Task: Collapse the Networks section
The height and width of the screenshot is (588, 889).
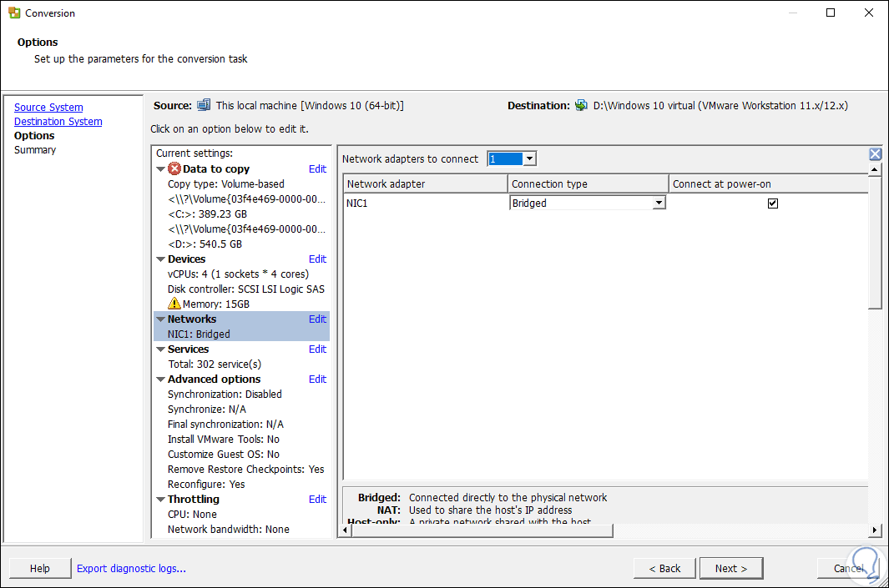Action: [161, 319]
